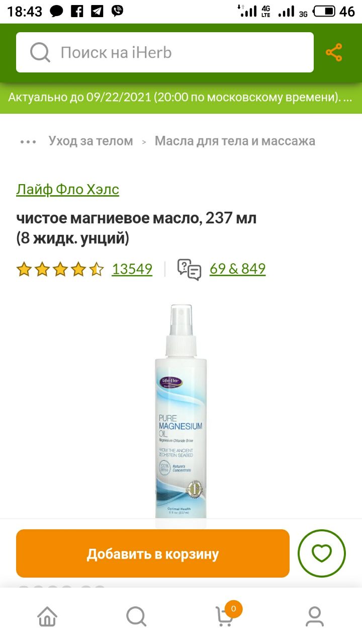Open the 13549 reviews link
The height and width of the screenshot is (644, 362).
click(x=132, y=269)
